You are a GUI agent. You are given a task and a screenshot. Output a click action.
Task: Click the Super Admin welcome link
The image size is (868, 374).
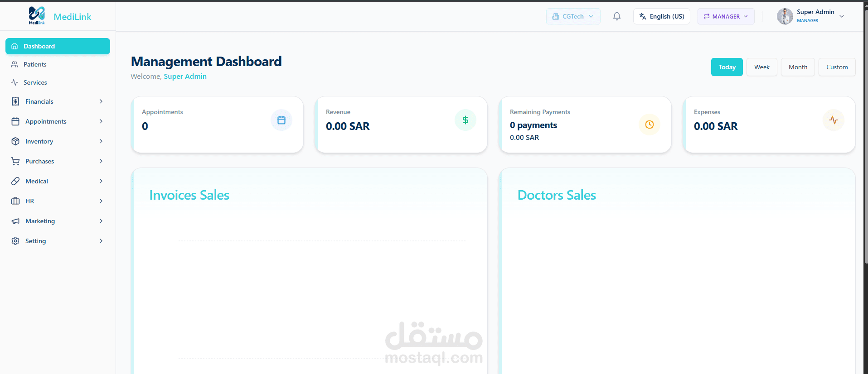tap(185, 77)
